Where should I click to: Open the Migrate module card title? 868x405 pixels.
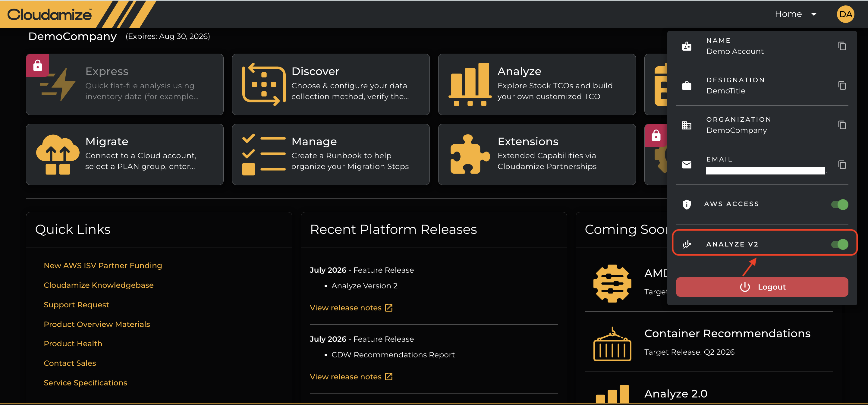(107, 141)
